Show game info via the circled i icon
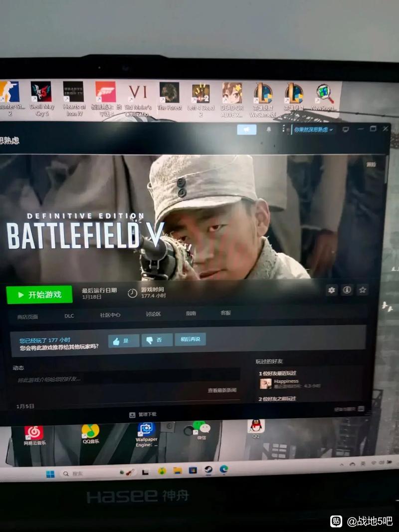This screenshot has height=532, width=399. click(347, 290)
